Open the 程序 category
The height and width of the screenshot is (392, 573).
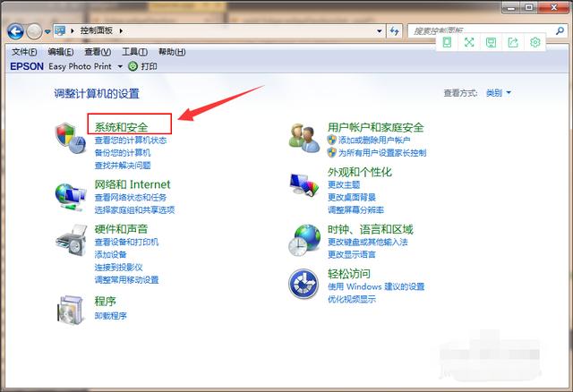(106, 301)
